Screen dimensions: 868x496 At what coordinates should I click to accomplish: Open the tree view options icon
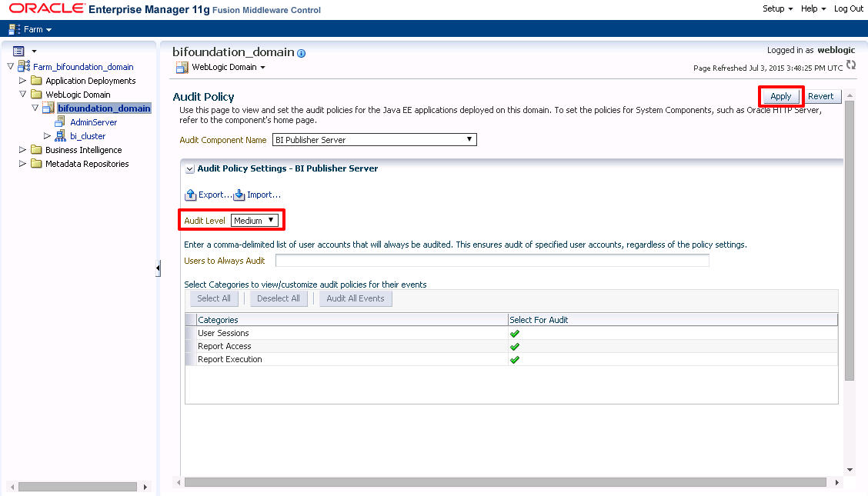click(x=19, y=51)
